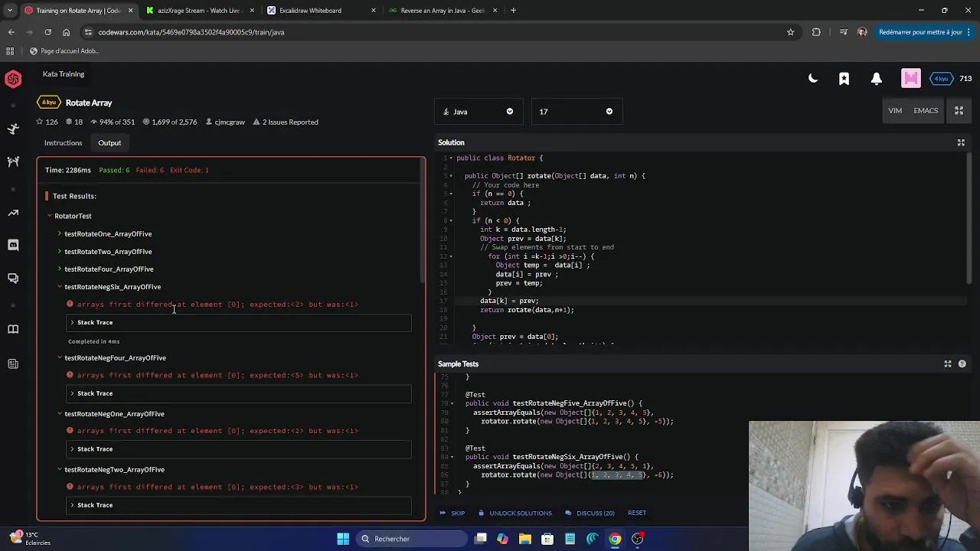Open the Docs book sidebar icon

(13, 329)
